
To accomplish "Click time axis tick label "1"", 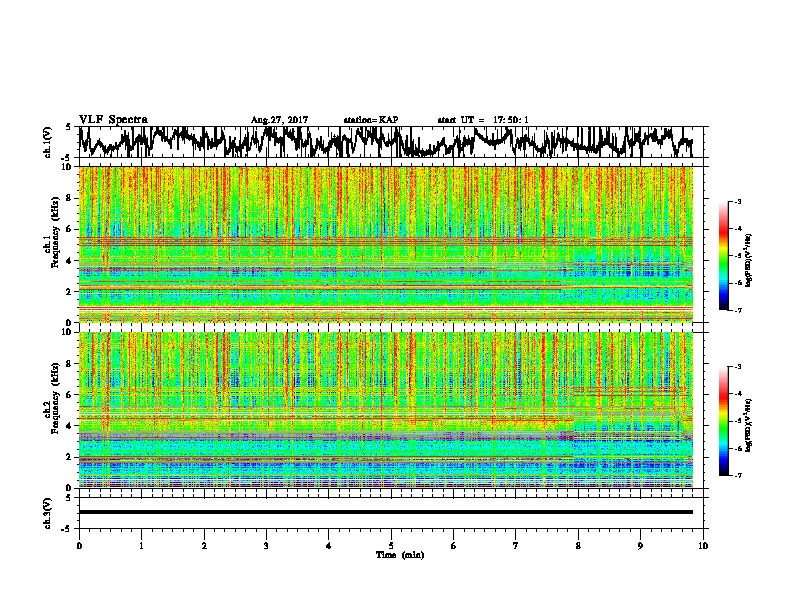I will pyautogui.click(x=141, y=545).
